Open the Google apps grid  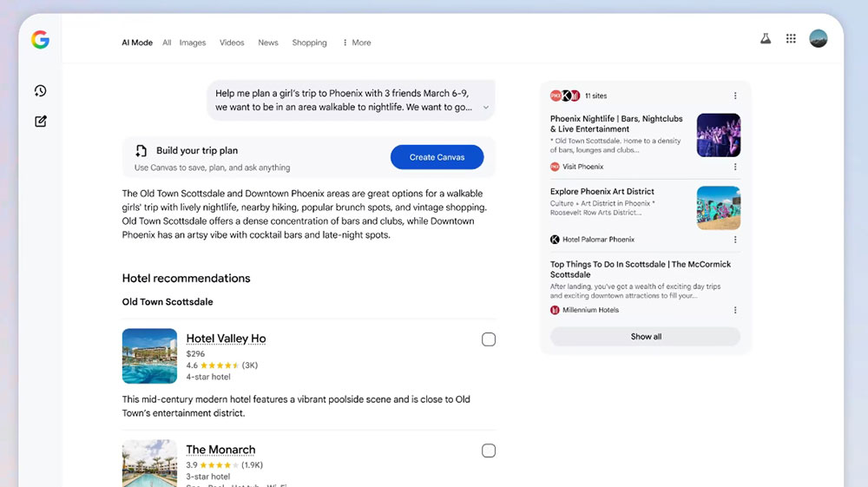[791, 39]
